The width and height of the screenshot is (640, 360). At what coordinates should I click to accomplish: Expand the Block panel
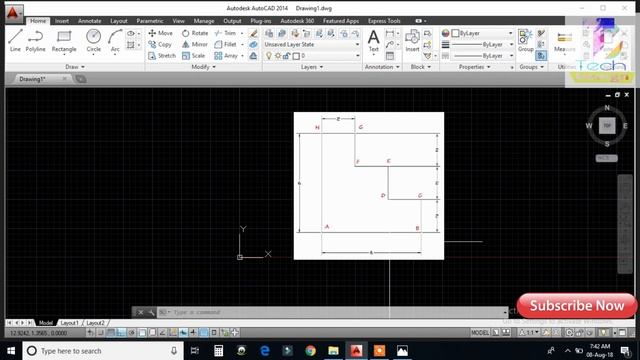tap(420, 67)
